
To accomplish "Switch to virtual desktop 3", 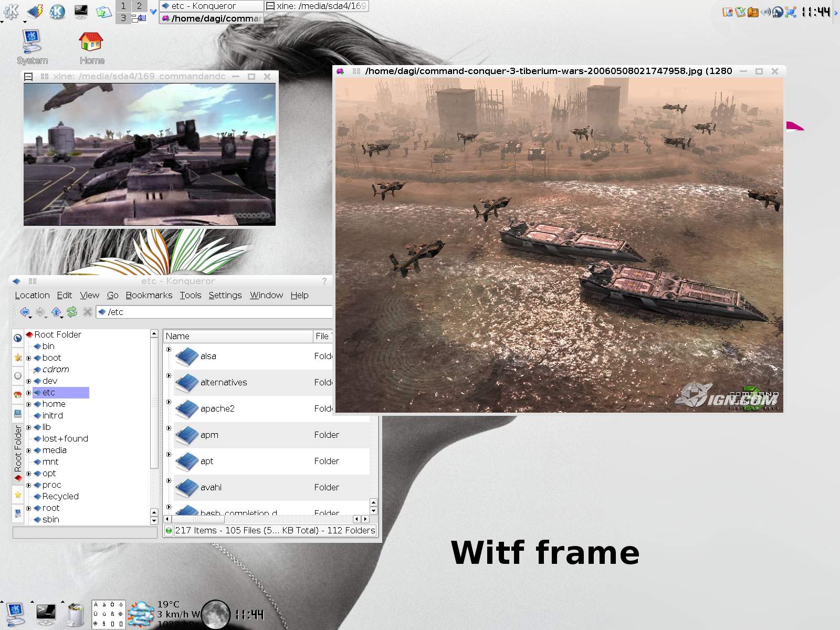I will [123, 18].
